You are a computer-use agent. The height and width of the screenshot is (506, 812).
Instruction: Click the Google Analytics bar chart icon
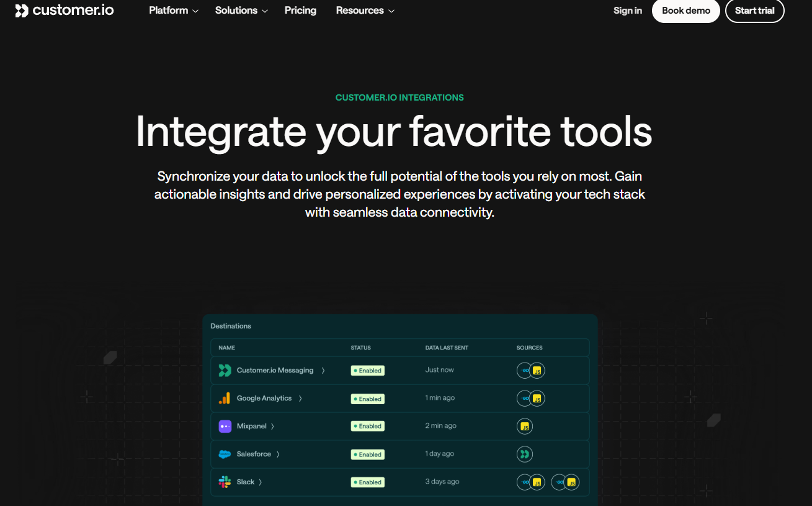[x=225, y=399]
